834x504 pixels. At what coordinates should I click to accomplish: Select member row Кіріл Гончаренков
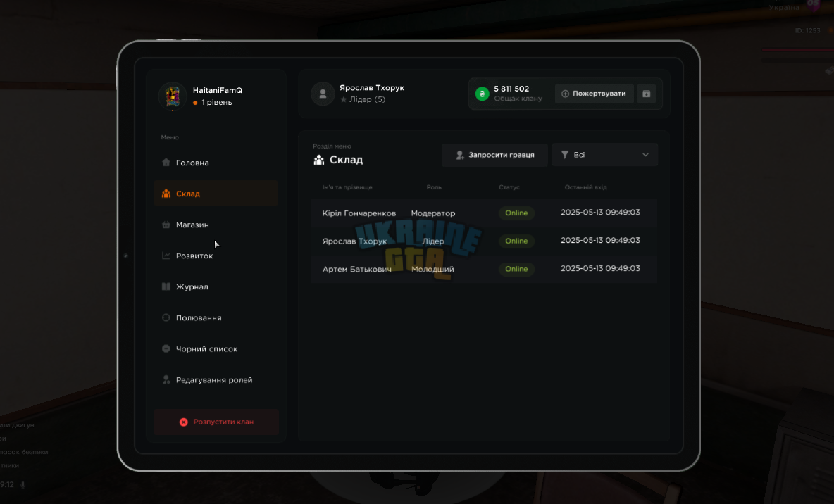tap(484, 213)
